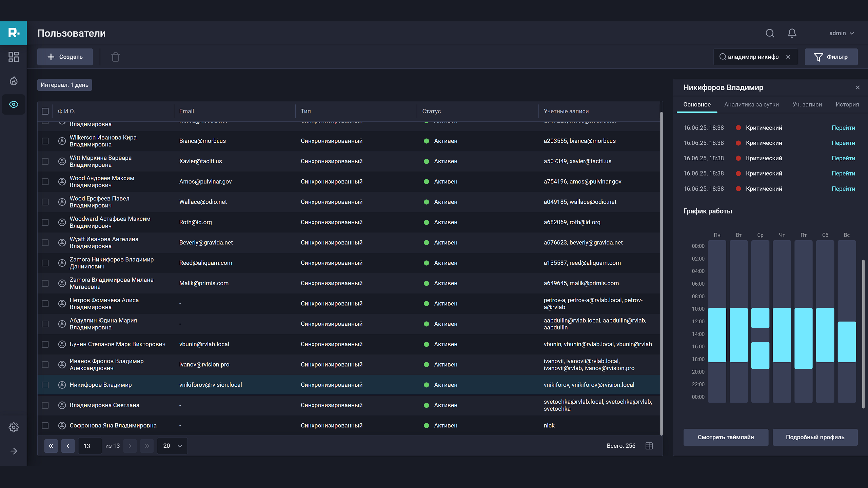
Task: Expand sidebar with the arrow icon
Action: coord(14,451)
